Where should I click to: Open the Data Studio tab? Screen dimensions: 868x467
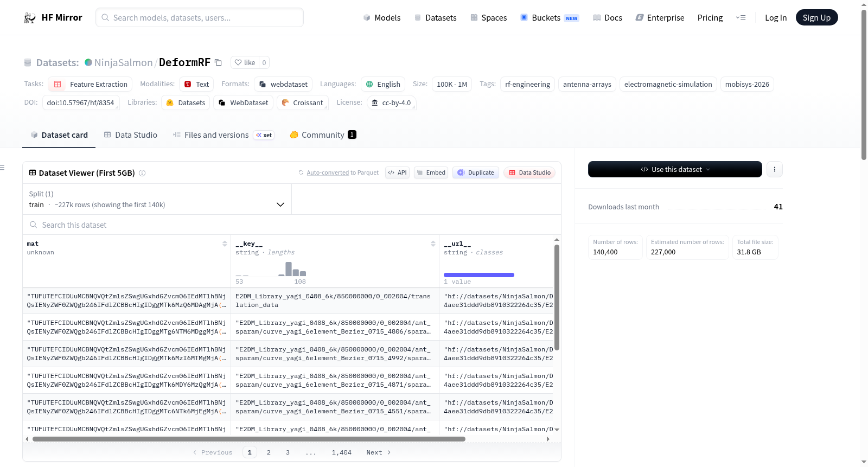(x=131, y=135)
